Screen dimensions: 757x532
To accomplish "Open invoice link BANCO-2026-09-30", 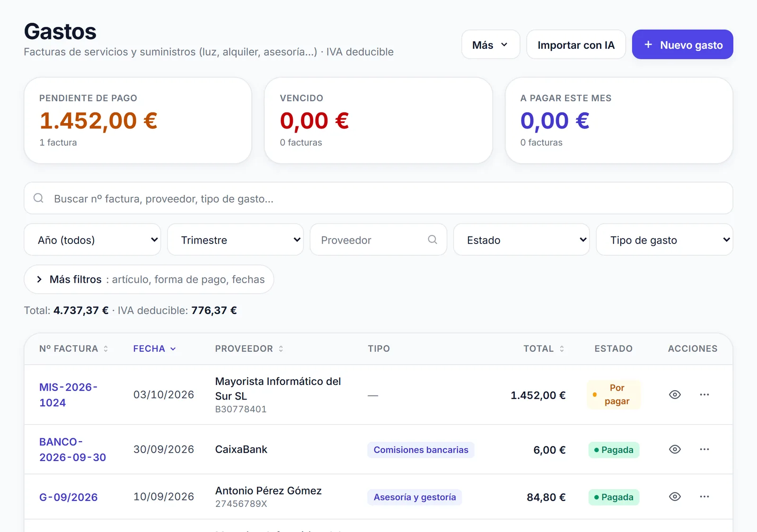I will coord(72,450).
